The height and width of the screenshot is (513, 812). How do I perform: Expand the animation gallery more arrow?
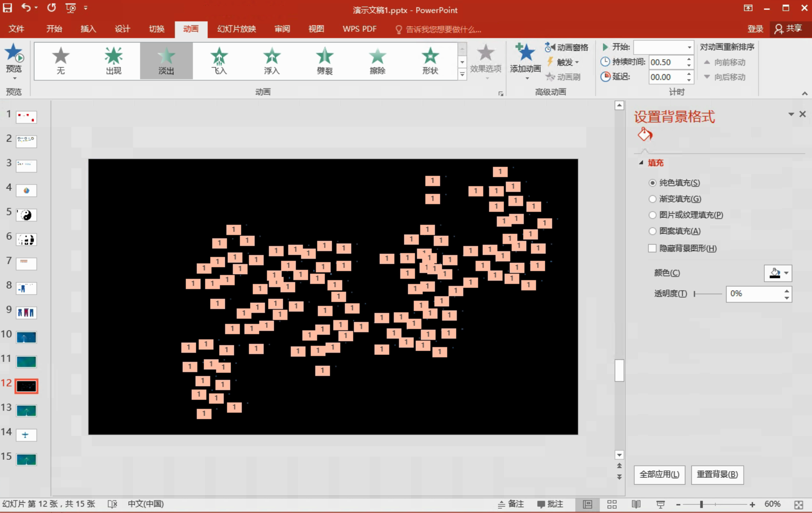[x=462, y=75]
